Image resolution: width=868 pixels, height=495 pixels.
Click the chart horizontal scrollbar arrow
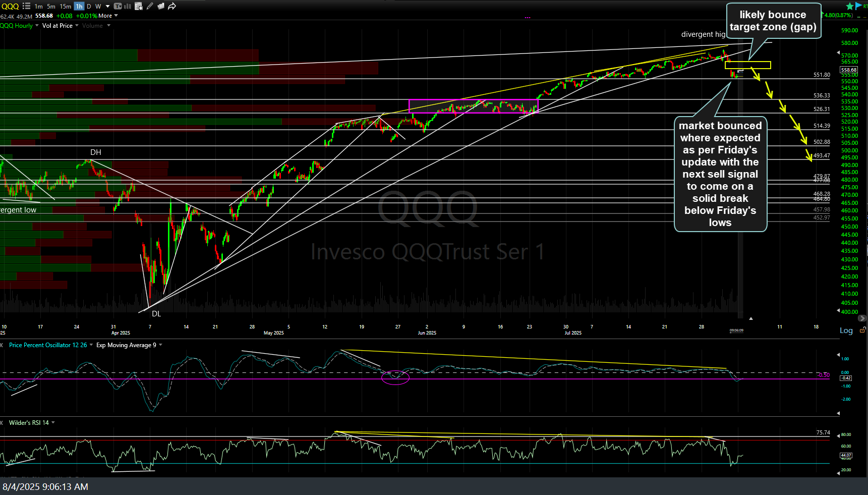pos(861,318)
